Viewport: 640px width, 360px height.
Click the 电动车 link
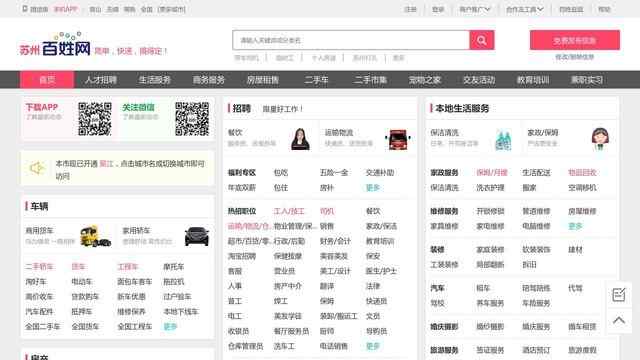pyautogui.click(x=82, y=282)
